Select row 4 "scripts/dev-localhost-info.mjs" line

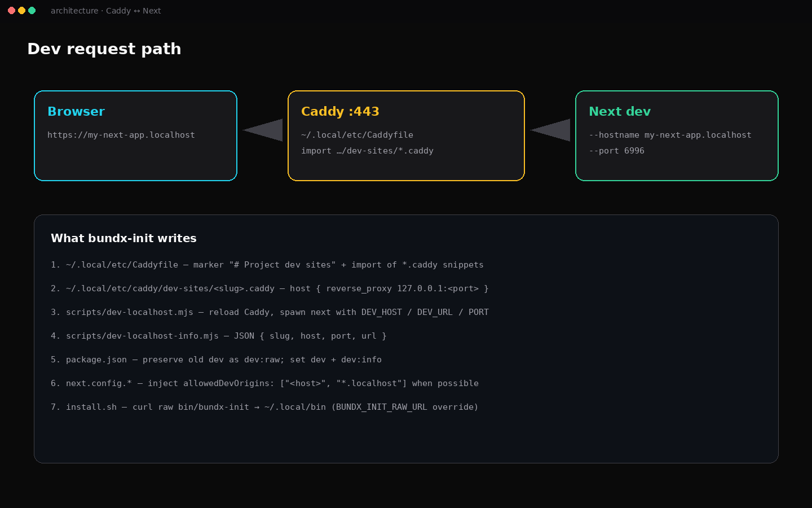(x=219, y=336)
